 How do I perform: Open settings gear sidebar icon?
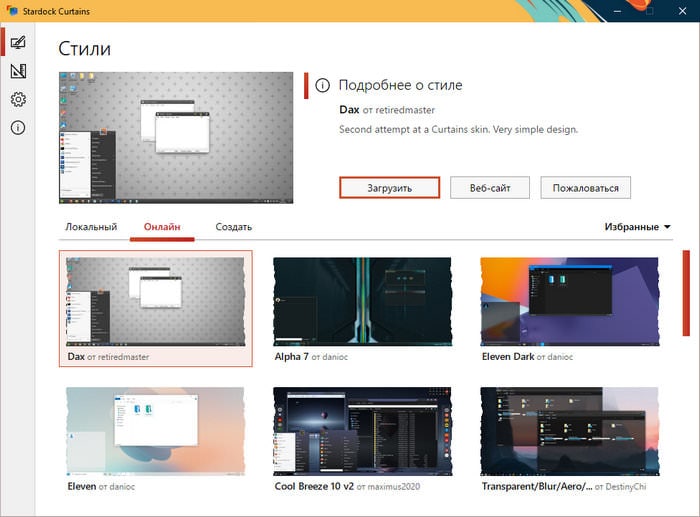pyautogui.click(x=18, y=99)
